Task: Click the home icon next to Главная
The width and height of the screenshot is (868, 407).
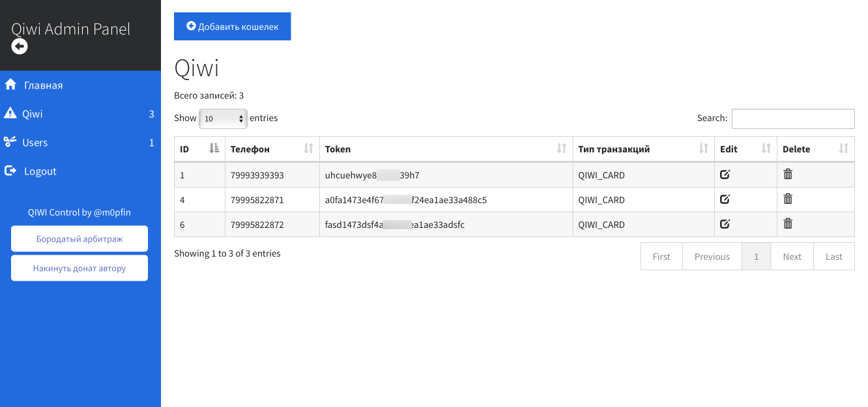Action: pyautogui.click(x=10, y=85)
